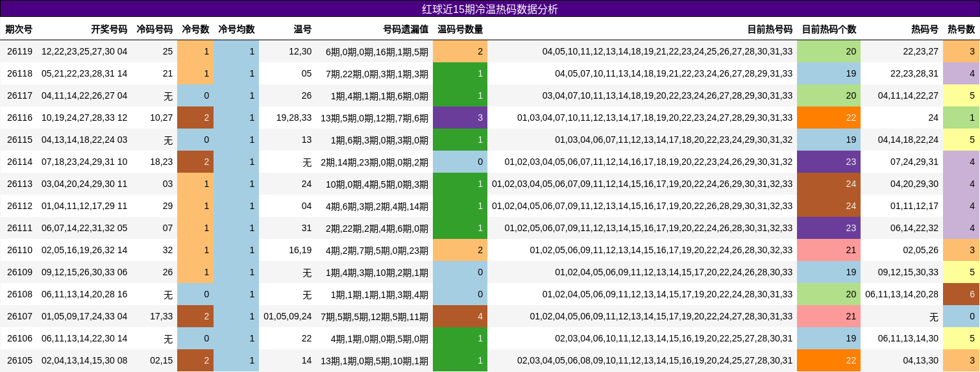980x372 pixels.
Task: Click pink hot count 21 in row 26110
Action: (x=829, y=250)
